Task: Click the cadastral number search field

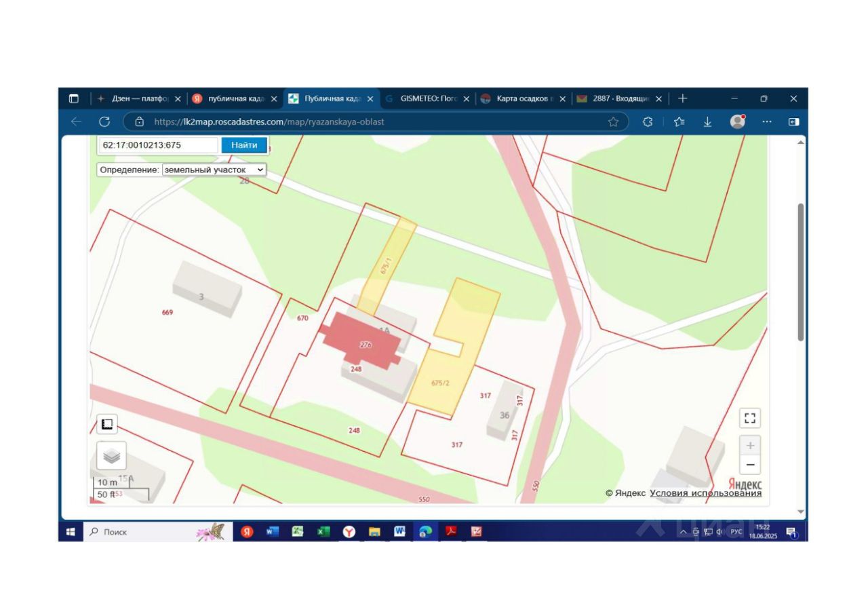Action: click(158, 145)
